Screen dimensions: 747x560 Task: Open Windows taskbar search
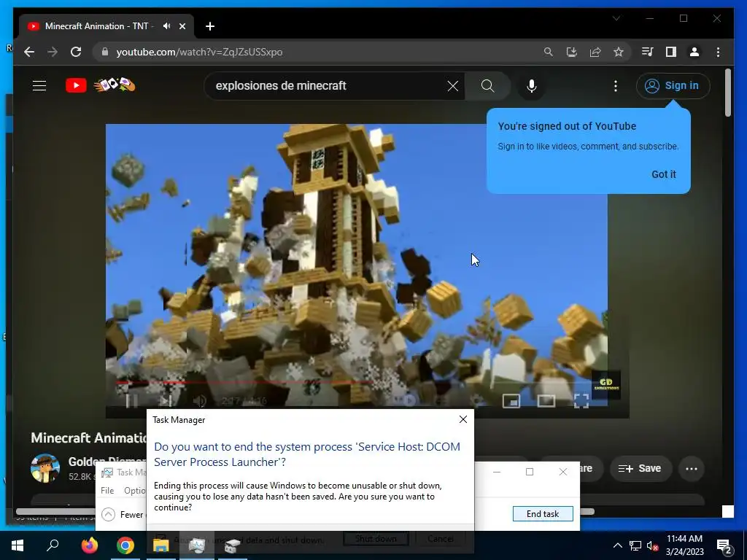tap(53, 545)
